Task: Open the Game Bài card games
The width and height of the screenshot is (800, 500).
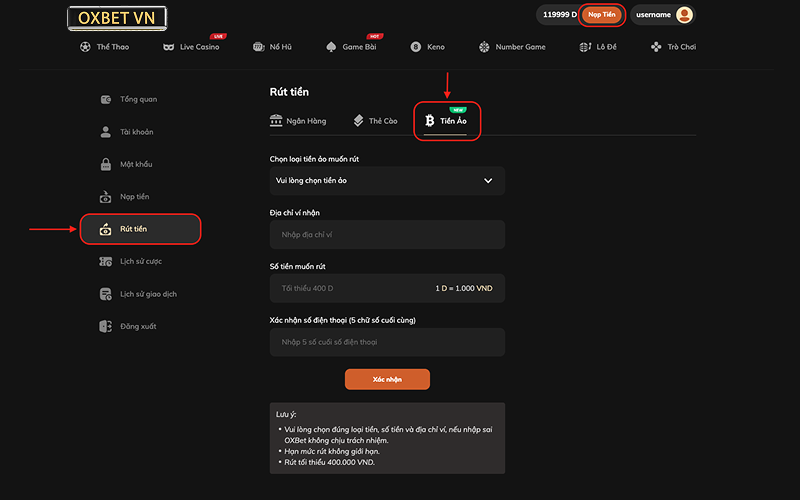Action: (x=351, y=47)
